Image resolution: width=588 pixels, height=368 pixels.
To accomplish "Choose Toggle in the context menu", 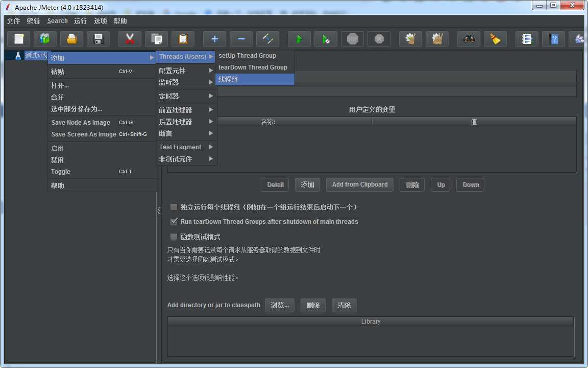I will coord(102,172).
